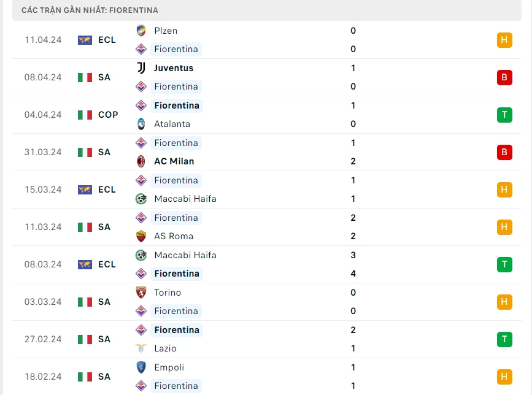Image resolution: width=532 pixels, height=395 pixels.
Task: Click the green T badge for Atalanta match
Action: pos(504,115)
